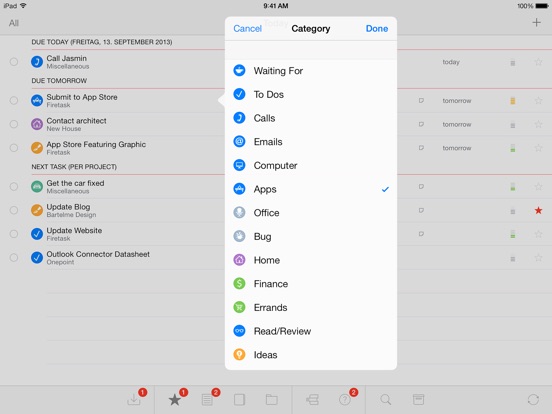Open the archive box icon in bottom toolbar
Screen dimensions: 552x414
(x=418, y=400)
